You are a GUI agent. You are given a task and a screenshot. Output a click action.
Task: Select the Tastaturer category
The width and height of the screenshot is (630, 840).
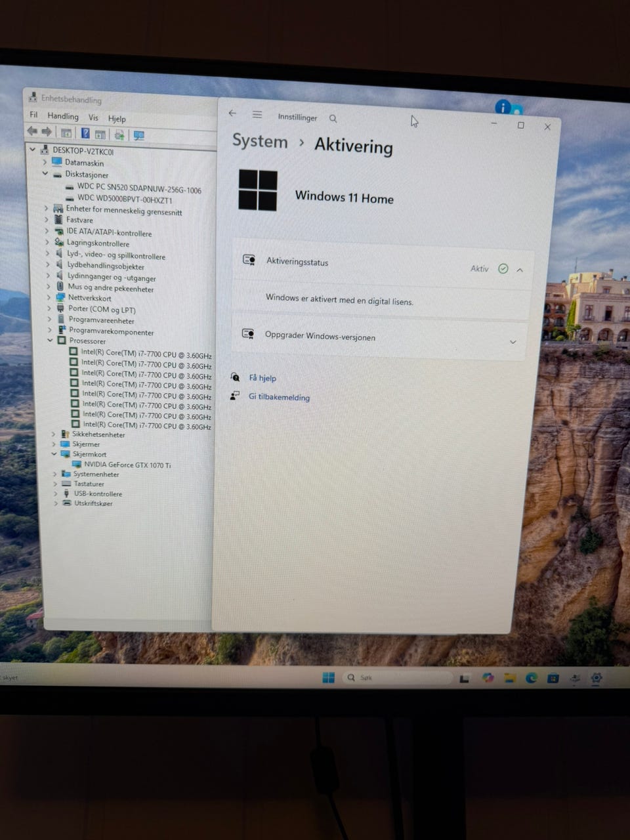89,484
